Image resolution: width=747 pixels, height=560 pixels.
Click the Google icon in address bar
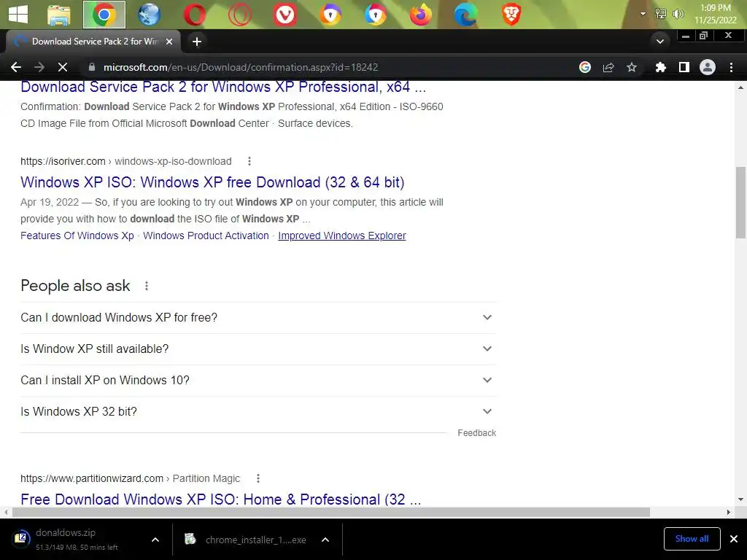pyautogui.click(x=584, y=67)
